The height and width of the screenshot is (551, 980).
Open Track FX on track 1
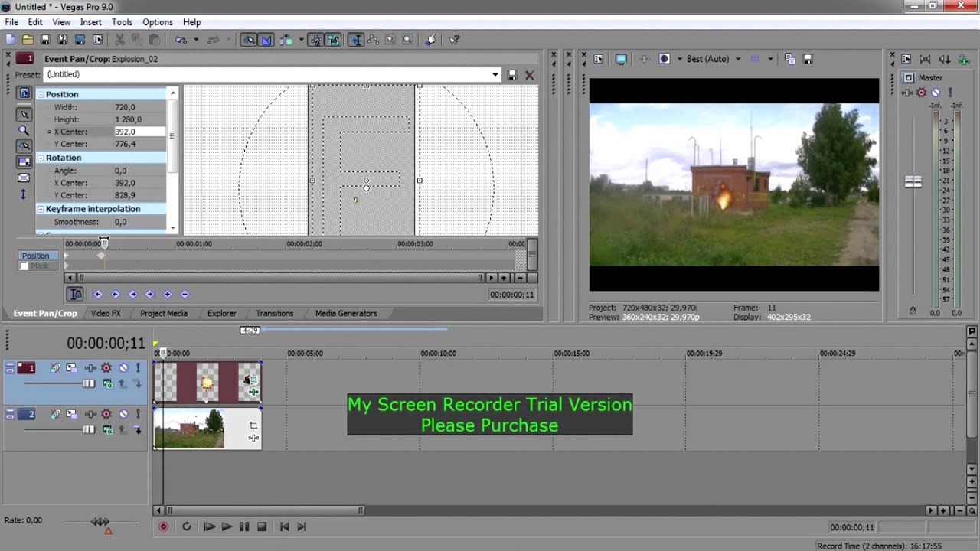click(90, 368)
